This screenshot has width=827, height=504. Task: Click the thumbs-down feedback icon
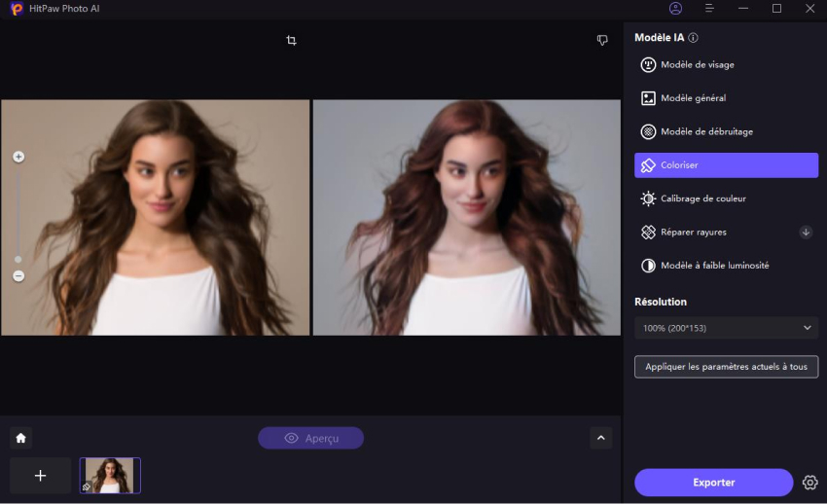(x=602, y=41)
